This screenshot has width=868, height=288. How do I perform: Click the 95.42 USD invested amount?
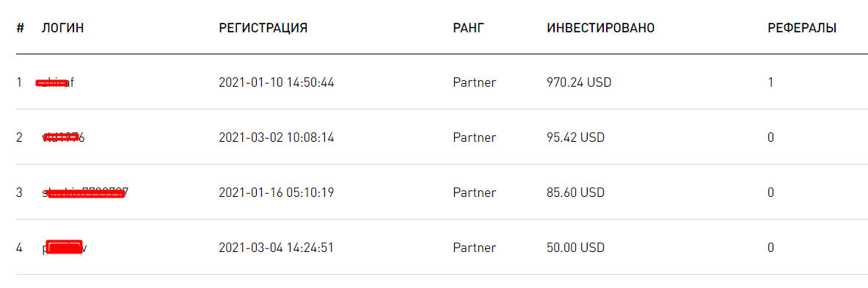(x=576, y=137)
